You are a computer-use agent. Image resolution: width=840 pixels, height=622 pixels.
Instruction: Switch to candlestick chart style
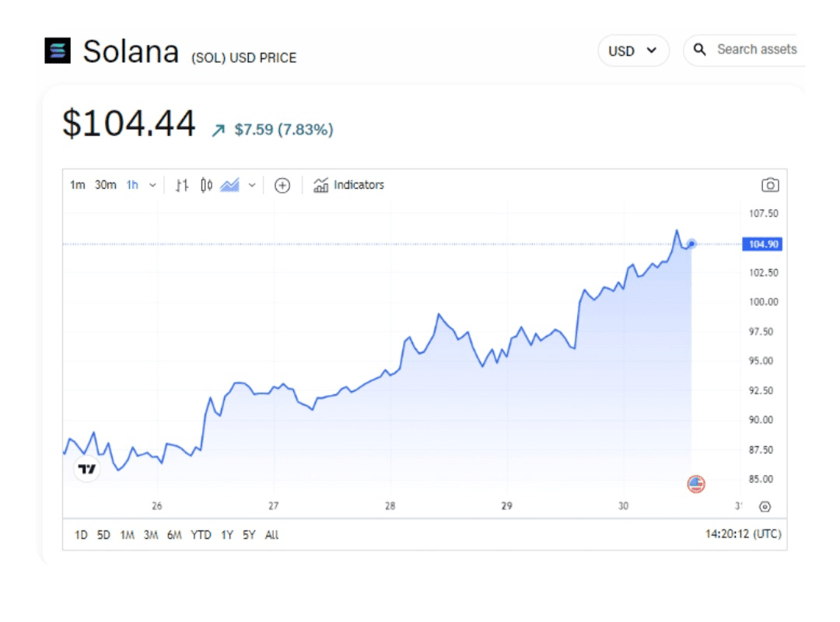click(206, 185)
